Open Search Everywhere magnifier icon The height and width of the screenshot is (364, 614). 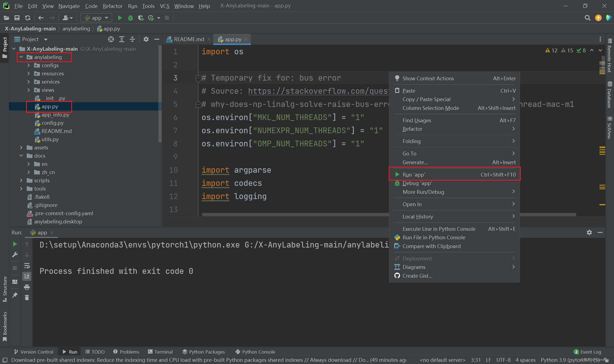coord(587,18)
